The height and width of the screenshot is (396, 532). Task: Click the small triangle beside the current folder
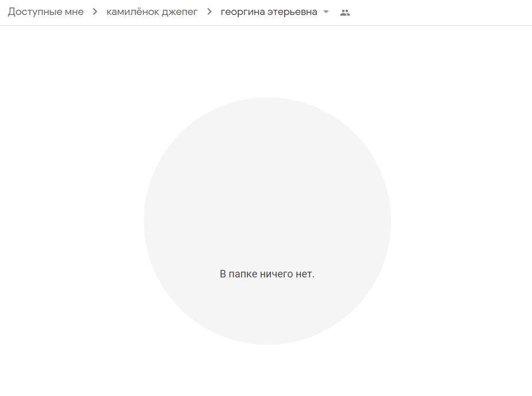click(x=326, y=12)
